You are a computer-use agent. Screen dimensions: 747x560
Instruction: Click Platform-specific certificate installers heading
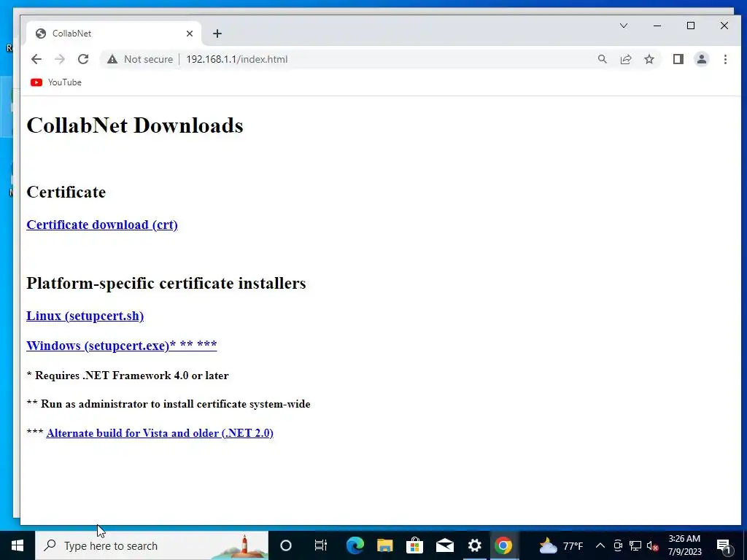(x=166, y=284)
